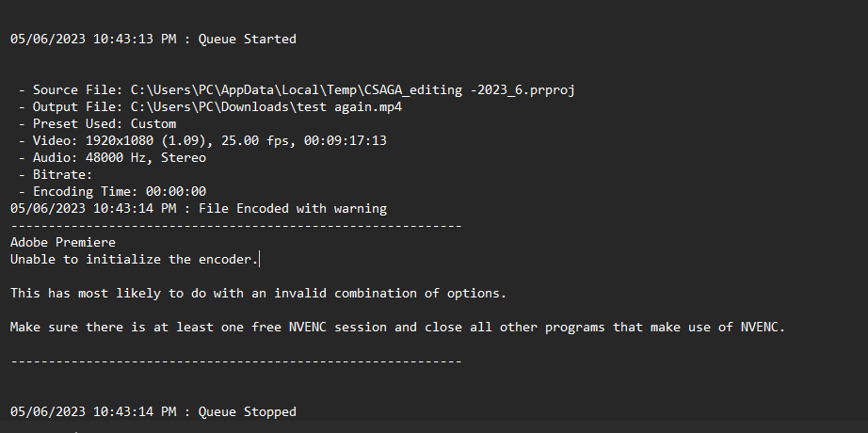
Task: Click the 25.00 fps frame rate text
Action: 239,141
